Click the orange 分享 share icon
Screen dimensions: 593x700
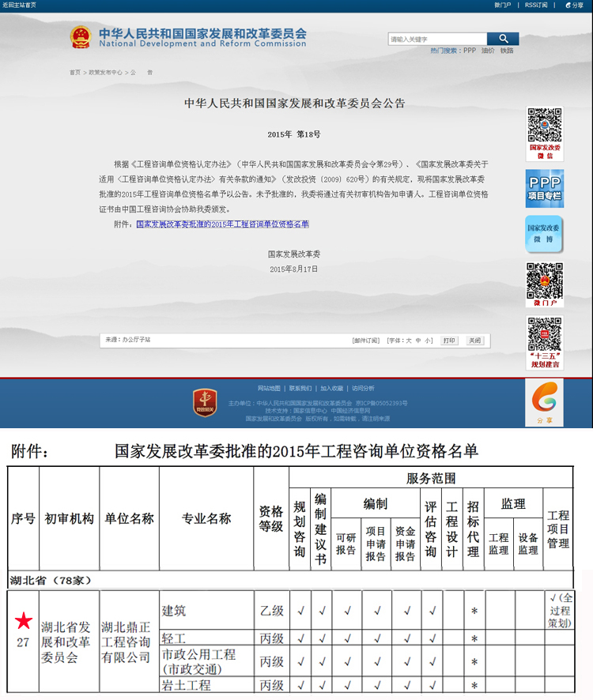[x=545, y=401]
